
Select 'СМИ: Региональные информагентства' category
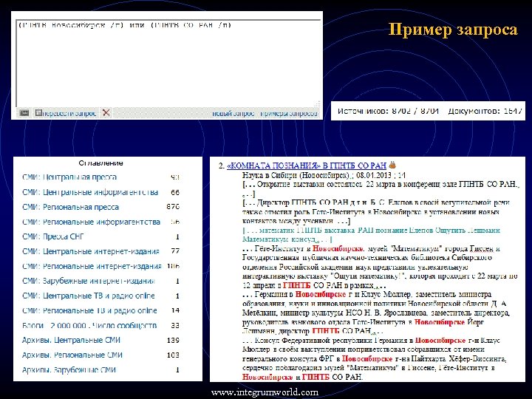[91, 222]
